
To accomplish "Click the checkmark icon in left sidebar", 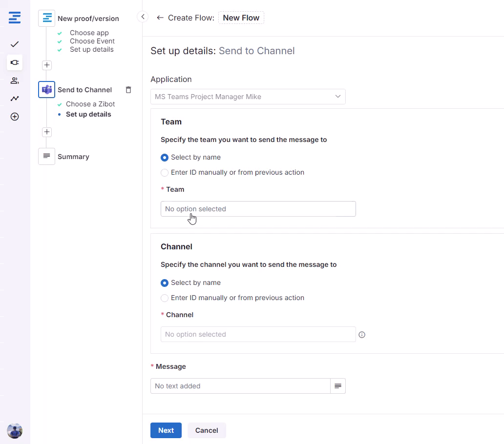I will point(15,44).
